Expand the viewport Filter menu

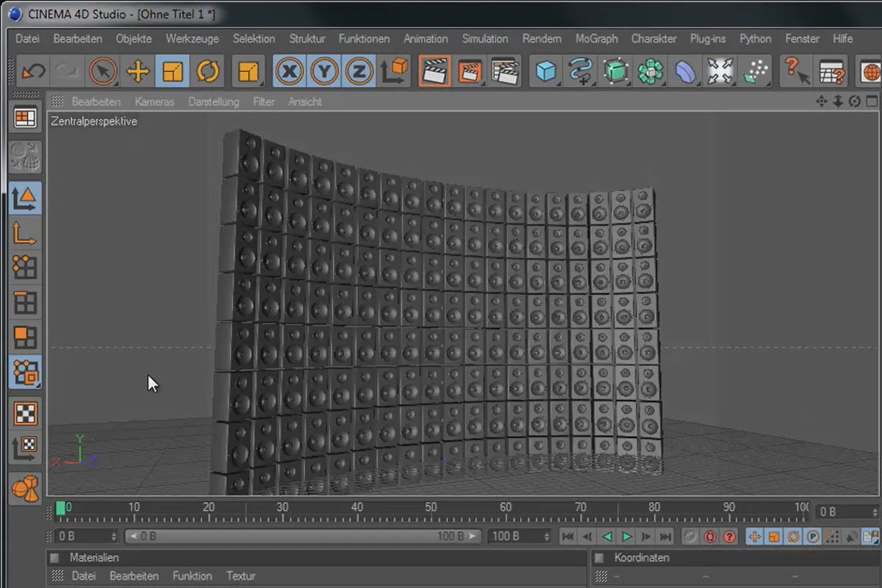264,102
